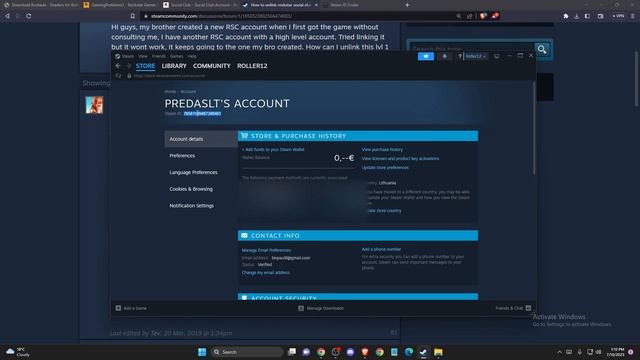The width and height of the screenshot is (640, 360).
Task: Switch to the LIBRARY tab
Action: (174, 66)
